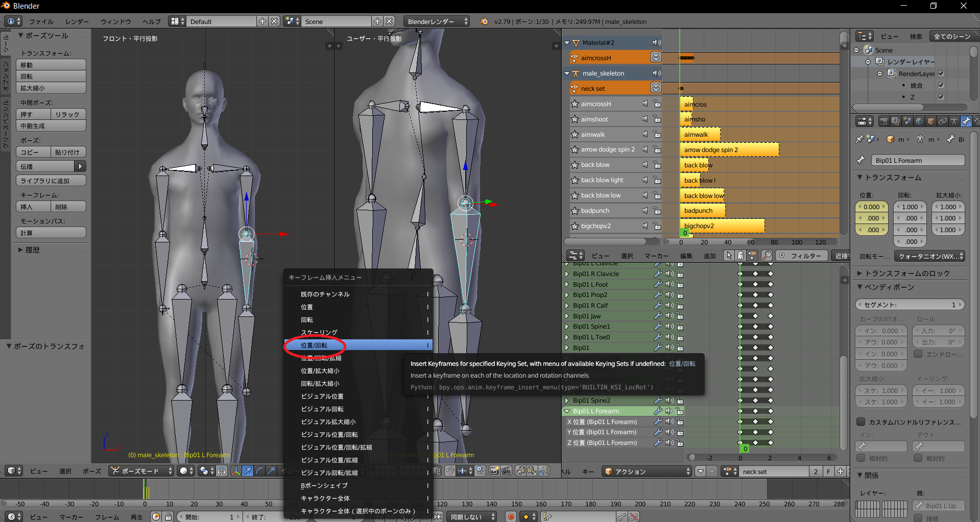Viewport: 980px width, 522px height.
Task: Click the セグメント value slider field
Action: tap(910, 305)
